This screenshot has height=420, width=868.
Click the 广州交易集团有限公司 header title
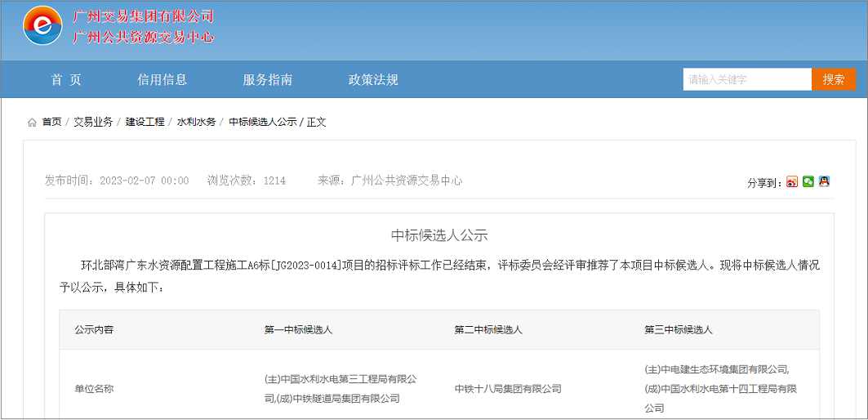tap(143, 16)
